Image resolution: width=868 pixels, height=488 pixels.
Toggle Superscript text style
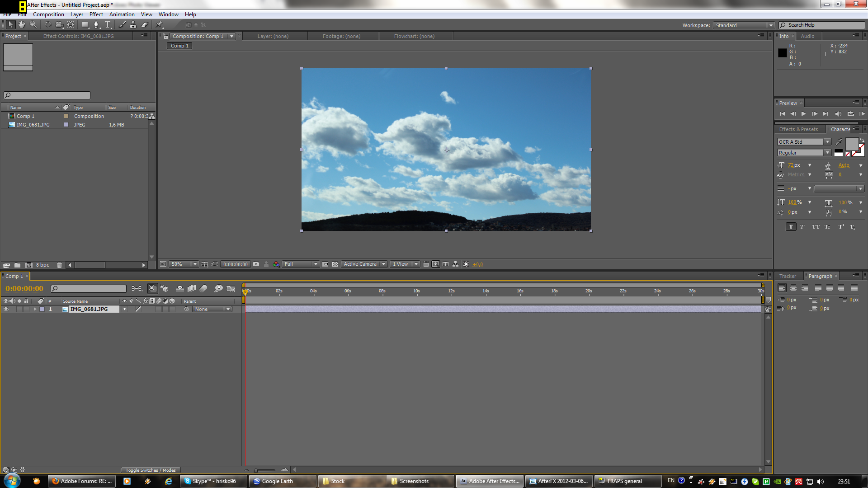pos(841,227)
